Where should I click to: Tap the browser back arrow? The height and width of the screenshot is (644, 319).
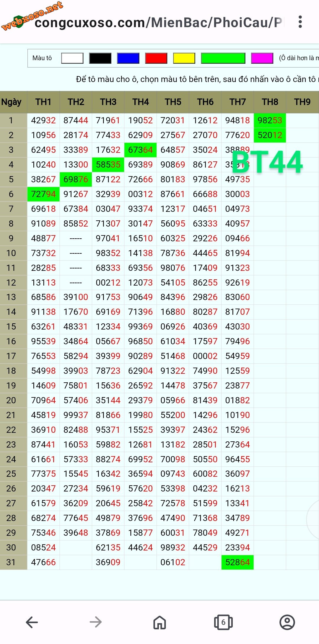point(32,622)
